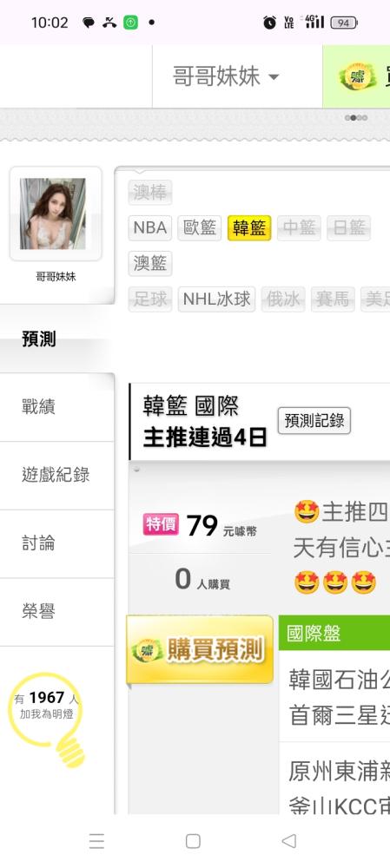Choose the NHL冰球 category tag
This screenshot has height=868, width=390.
click(x=216, y=299)
